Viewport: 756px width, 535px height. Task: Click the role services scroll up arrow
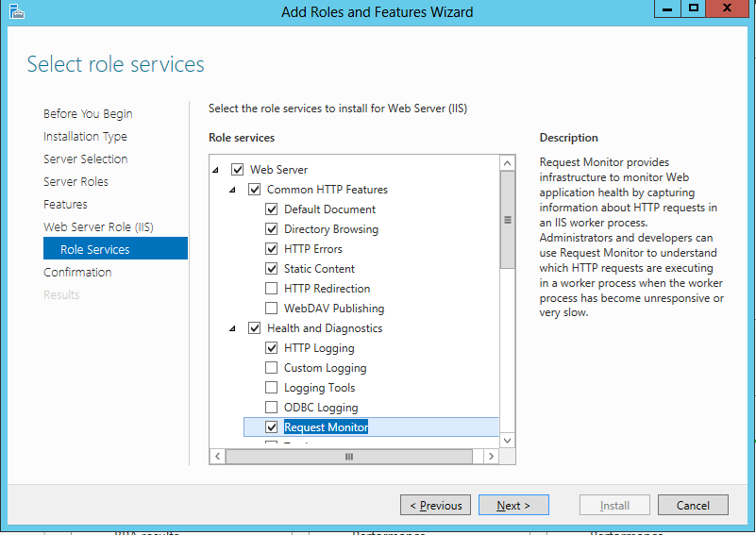click(507, 163)
